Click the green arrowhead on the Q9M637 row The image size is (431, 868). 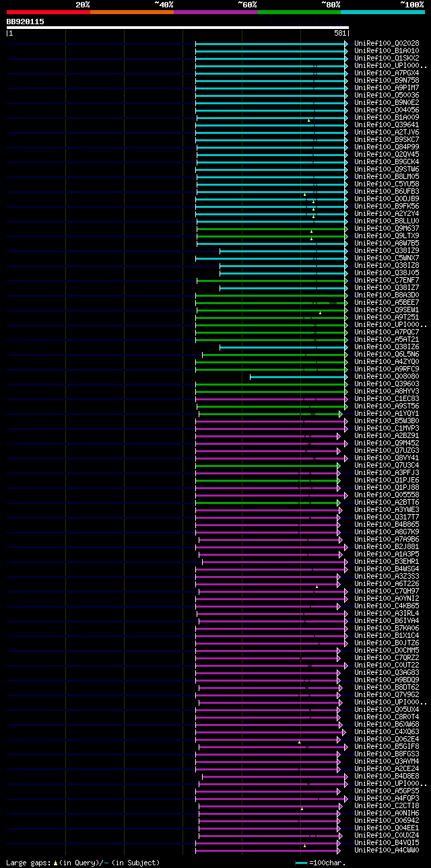click(x=346, y=228)
